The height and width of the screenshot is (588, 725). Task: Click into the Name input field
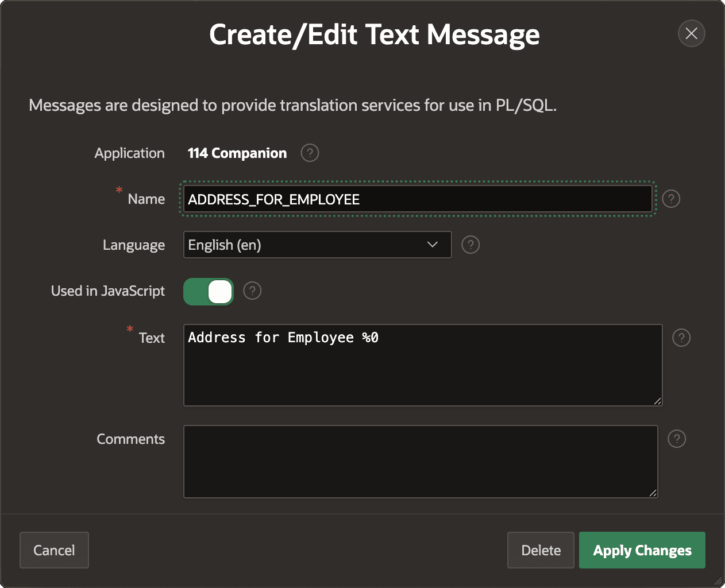pyautogui.click(x=418, y=199)
